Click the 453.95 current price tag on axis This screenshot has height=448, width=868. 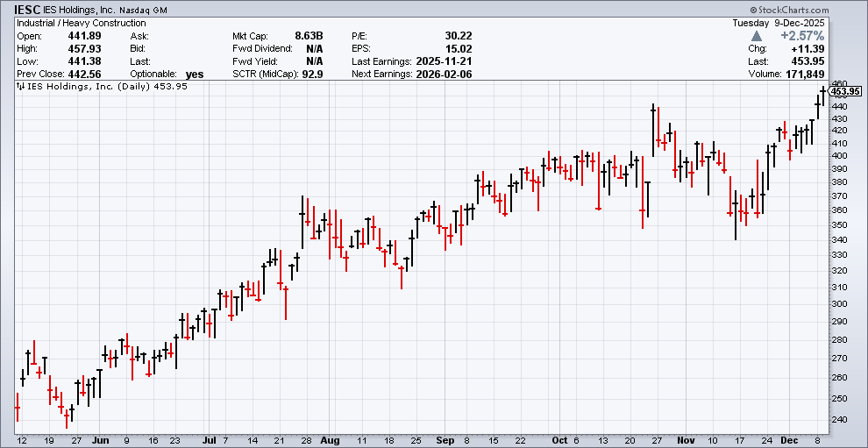click(845, 91)
